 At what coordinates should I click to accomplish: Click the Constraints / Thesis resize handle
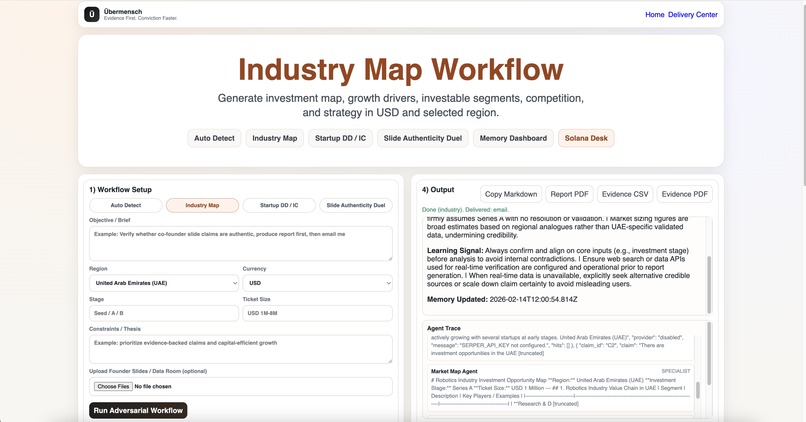(390, 361)
